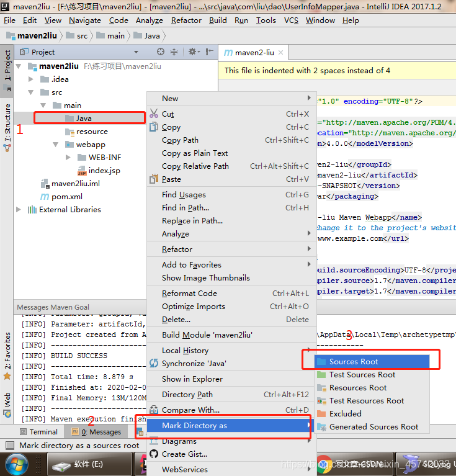
Task: Toggle the 2: Favorites side tool window
Action: click(x=7, y=356)
